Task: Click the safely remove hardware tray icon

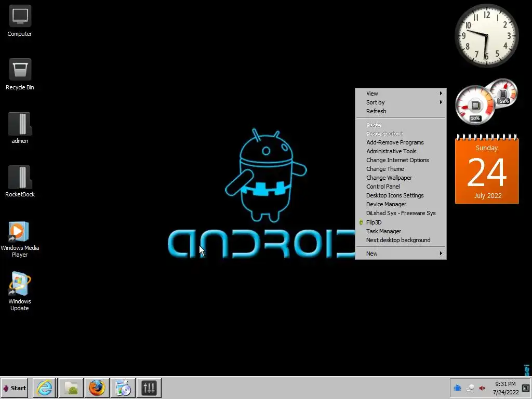Action: click(x=470, y=388)
